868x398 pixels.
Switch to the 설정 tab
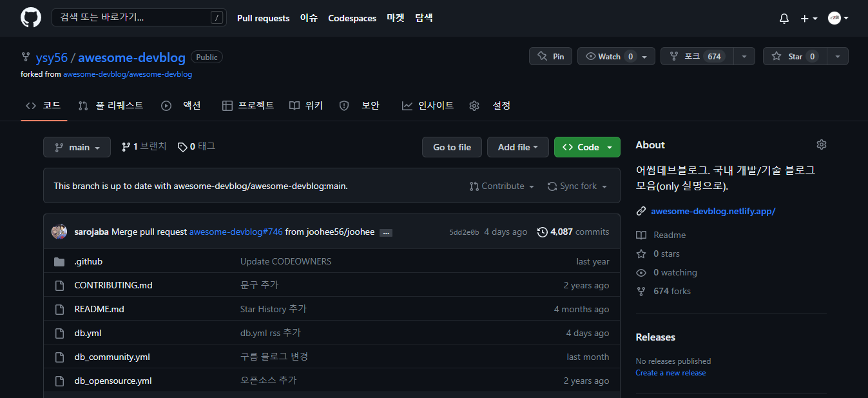pos(490,105)
